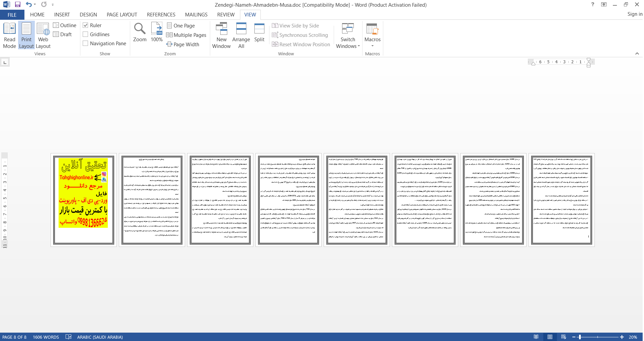Open the Macros button

coord(373,32)
